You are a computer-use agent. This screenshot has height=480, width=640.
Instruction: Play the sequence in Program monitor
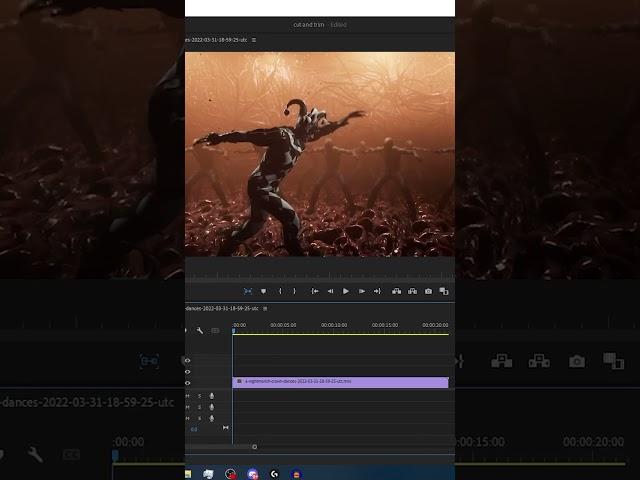click(346, 291)
